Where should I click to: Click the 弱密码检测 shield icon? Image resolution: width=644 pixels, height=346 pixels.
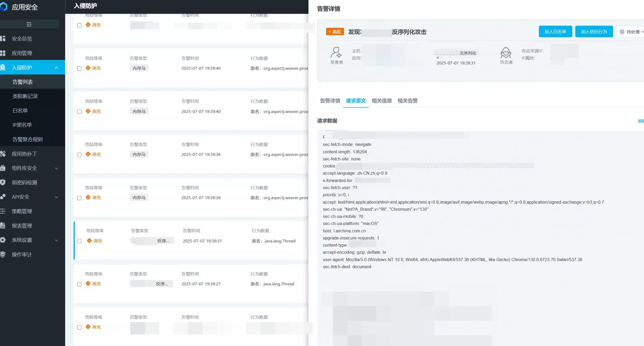pyautogui.click(x=3, y=183)
